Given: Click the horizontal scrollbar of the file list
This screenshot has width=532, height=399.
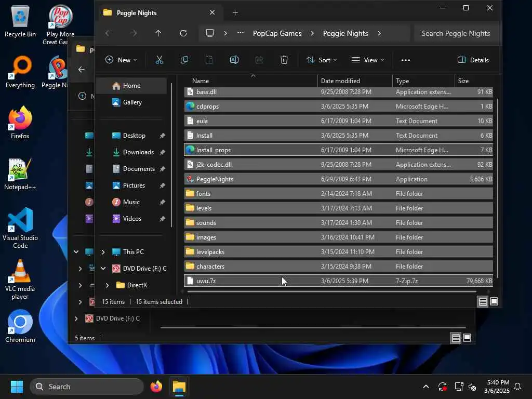Looking at the screenshot, I should point(332,291).
